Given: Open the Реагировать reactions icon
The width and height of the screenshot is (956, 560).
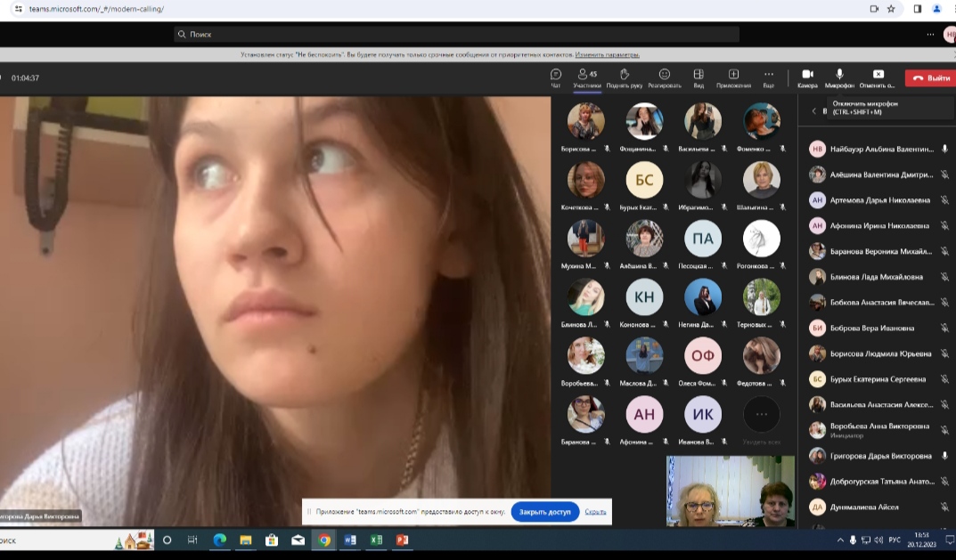Looking at the screenshot, I should pos(665,75).
